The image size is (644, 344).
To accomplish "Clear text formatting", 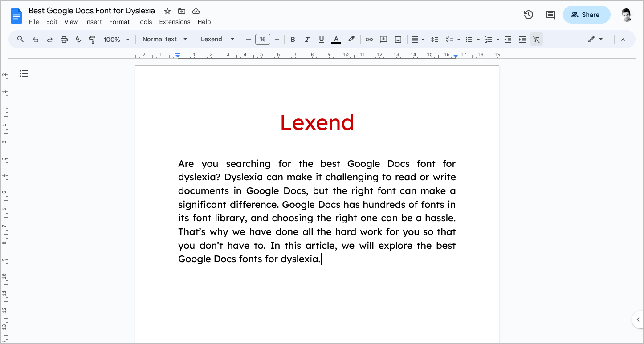I will pos(537,40).
